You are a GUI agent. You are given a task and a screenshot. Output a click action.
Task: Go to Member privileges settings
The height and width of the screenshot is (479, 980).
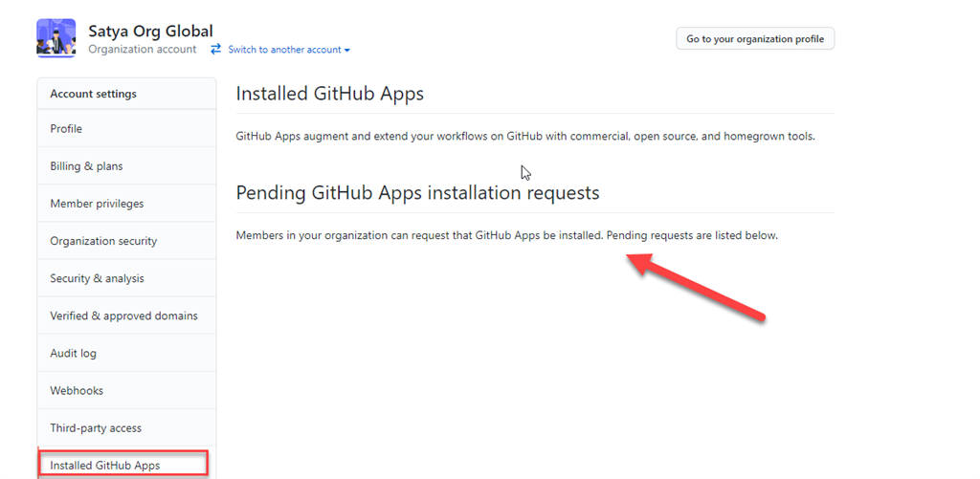click(97, 204)
